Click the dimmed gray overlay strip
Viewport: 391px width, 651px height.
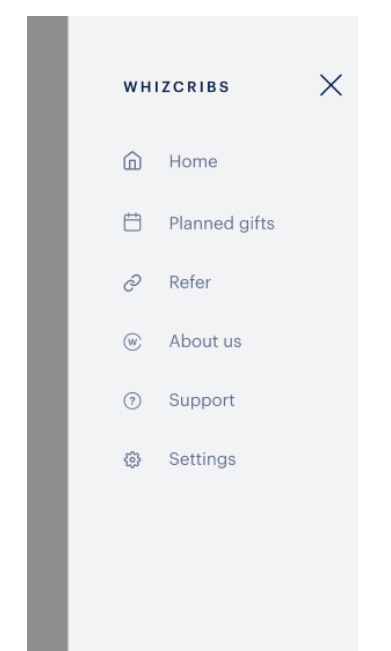point(48,332)
